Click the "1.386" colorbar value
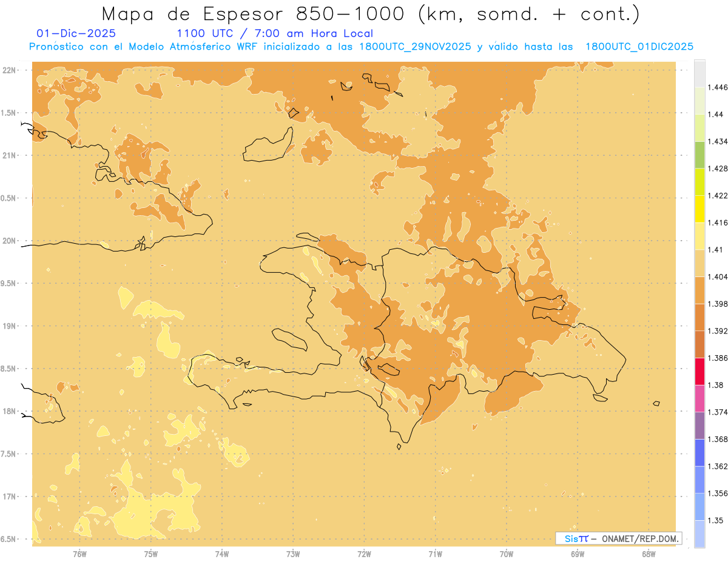Image resolution: width=728 pixels, height=562 pixels. pos(718,358)
